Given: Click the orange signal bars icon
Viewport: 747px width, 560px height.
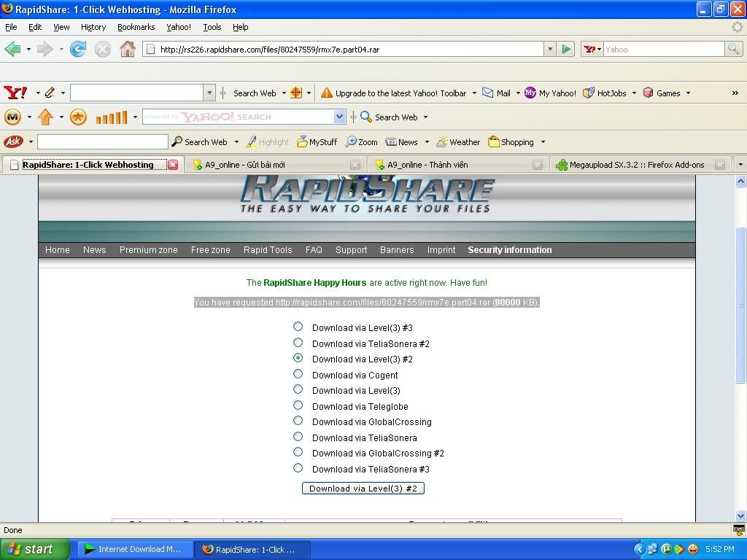Looking at the screenshot, I should click(x=112, y=117).
